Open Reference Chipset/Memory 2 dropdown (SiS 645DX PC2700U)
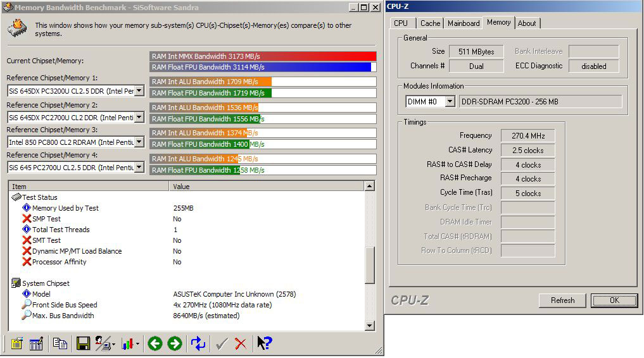This screenshot has width=644, height=358. click(139, 117)
